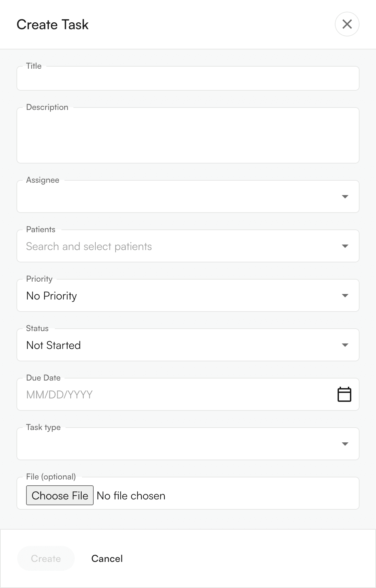This screenshot has height=588, width=376.
Task: Click the Priority dropdown caret
Action: tap(345, 296)
